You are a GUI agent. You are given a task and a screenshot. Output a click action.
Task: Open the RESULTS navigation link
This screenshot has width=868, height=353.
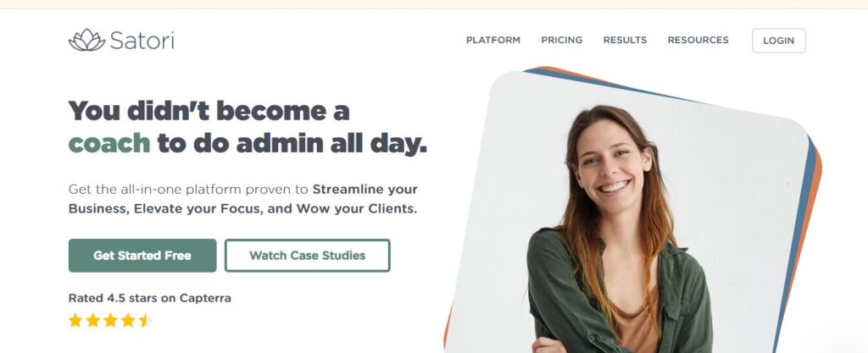pyautogui.click(x=625, y=41)
